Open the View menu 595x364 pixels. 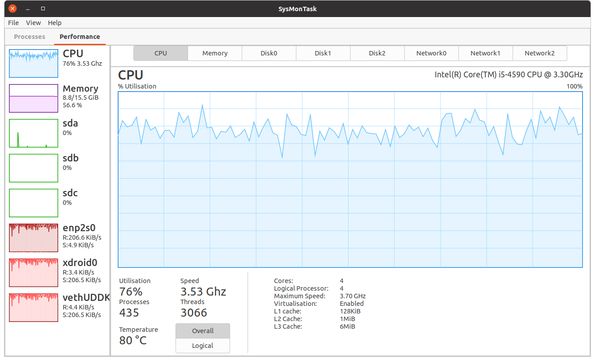[x=33, y=23]
